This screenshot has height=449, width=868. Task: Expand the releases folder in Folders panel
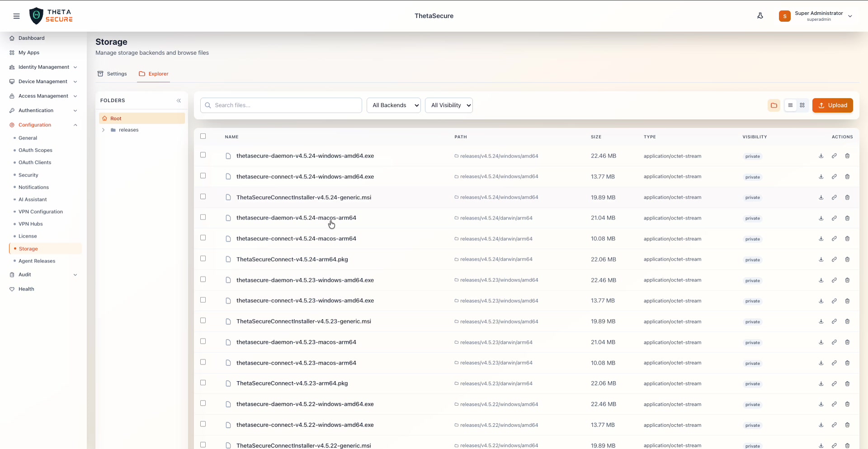coord(103,130)
